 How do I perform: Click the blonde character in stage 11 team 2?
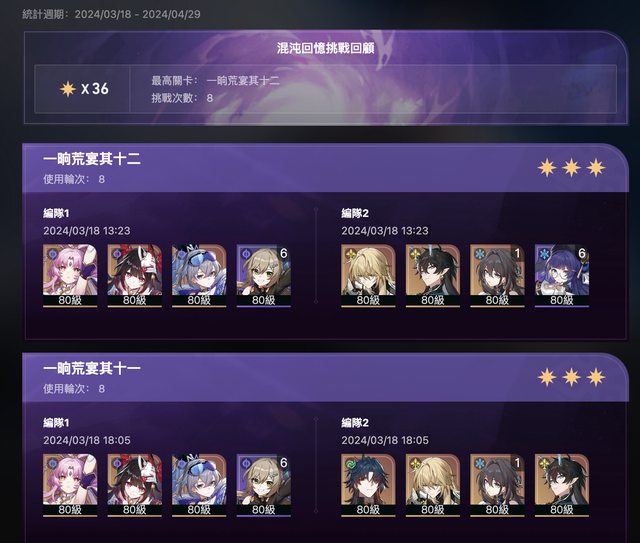(433, 485)
